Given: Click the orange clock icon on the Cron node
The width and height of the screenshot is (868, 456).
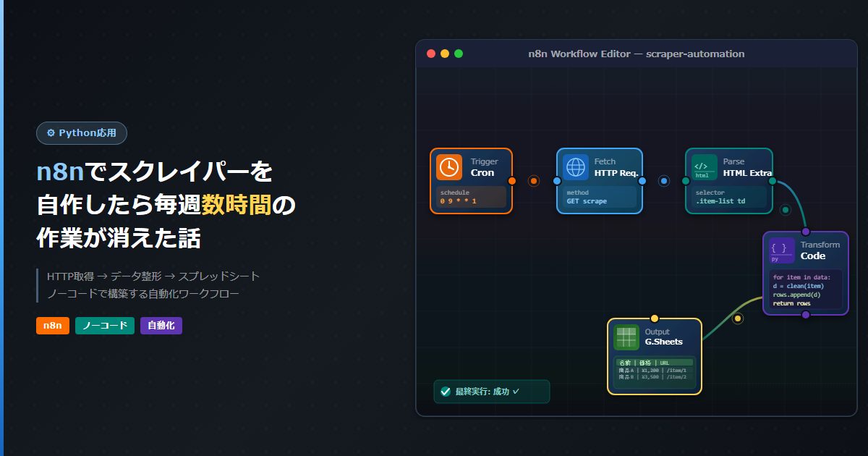Looking at the screenshot, I should (x=449, y=167).
